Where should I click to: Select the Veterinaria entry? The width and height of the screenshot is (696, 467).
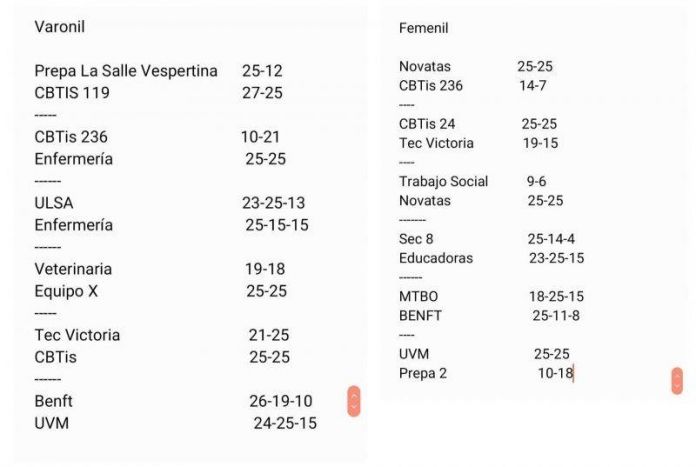click(73, 269)
